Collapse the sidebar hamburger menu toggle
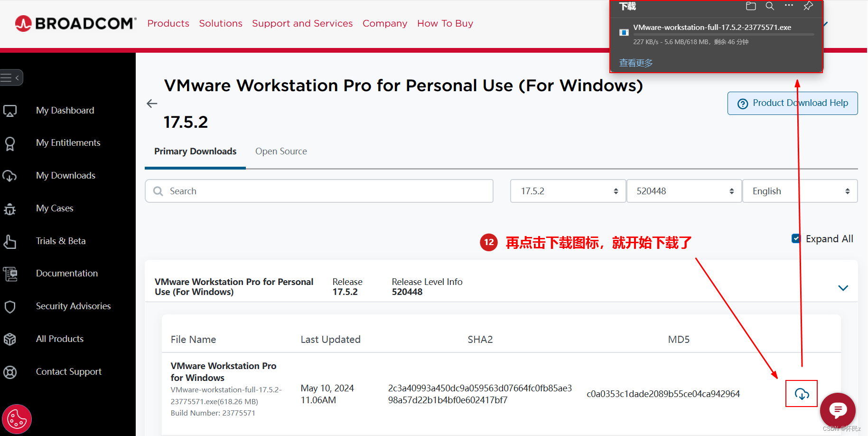Screen dimensions: 868x436 [10, 77]
